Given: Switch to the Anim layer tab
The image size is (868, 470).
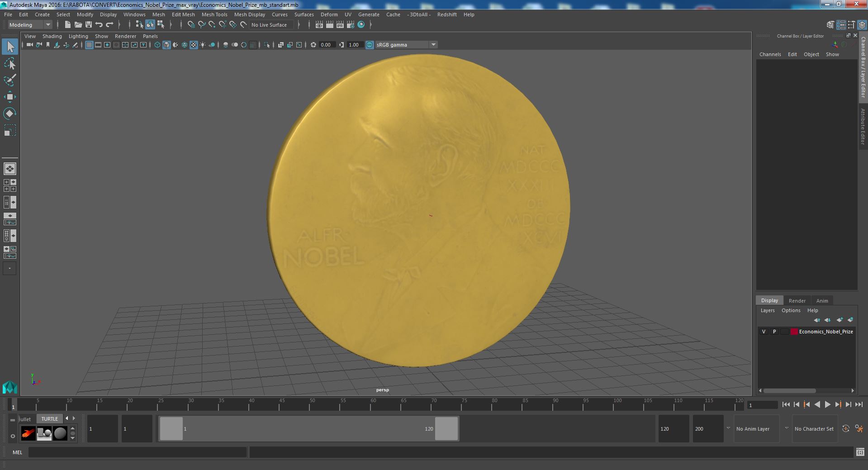Looking at the screenshot, I should tap(822, 301).
